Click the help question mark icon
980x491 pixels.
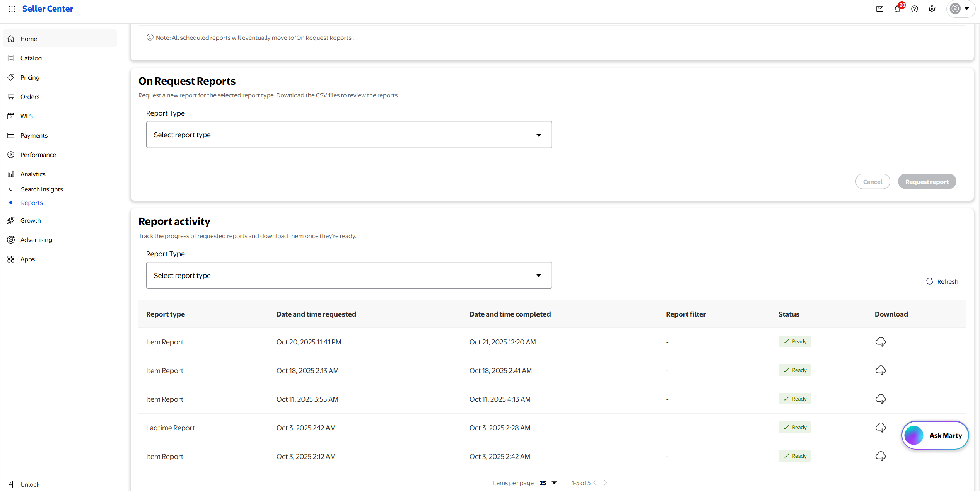click(x=915, y=9)
